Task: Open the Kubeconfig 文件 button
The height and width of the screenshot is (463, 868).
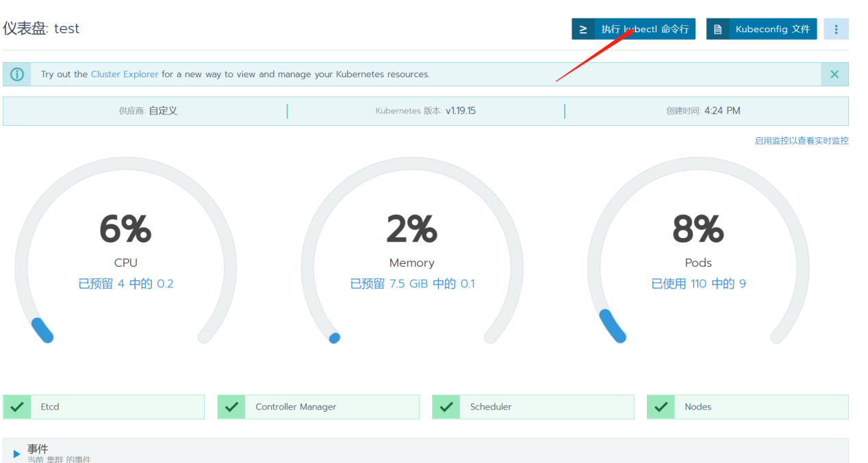Action: pos(761,29)
